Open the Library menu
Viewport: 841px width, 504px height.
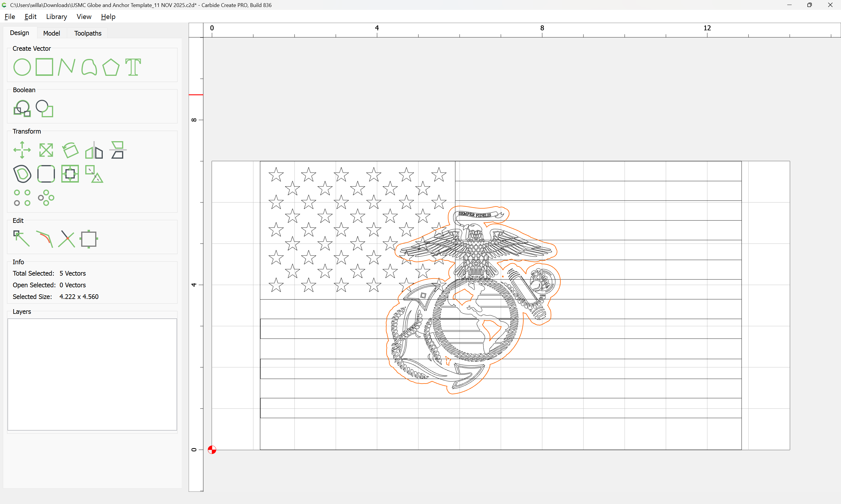point(56,17)
